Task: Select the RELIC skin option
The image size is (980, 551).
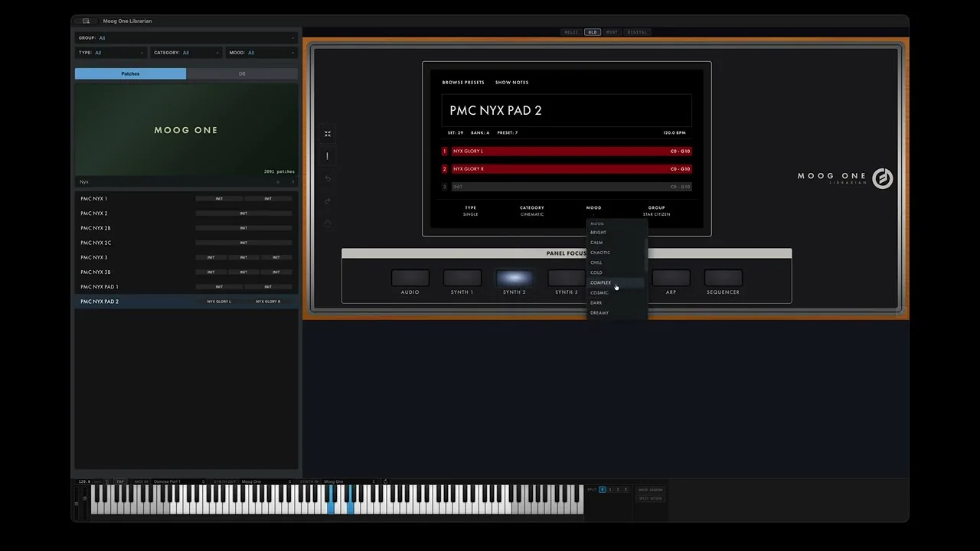Action: pos(571,32)
